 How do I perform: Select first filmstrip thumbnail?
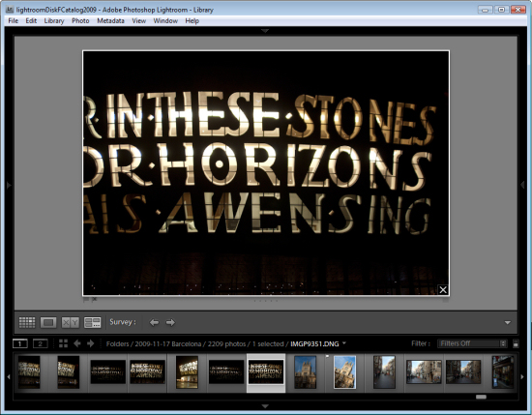29,371
